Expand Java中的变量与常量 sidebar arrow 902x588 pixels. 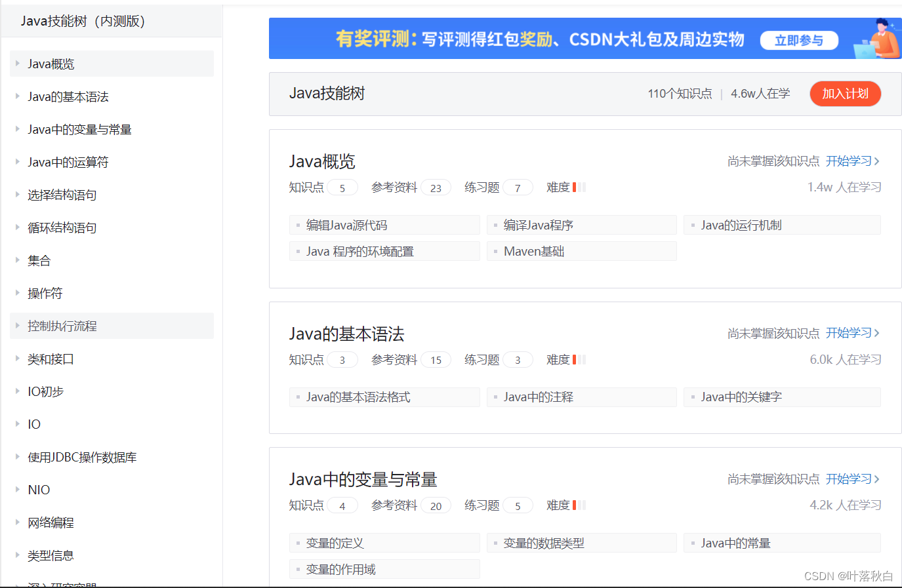(x=18, y=129)
